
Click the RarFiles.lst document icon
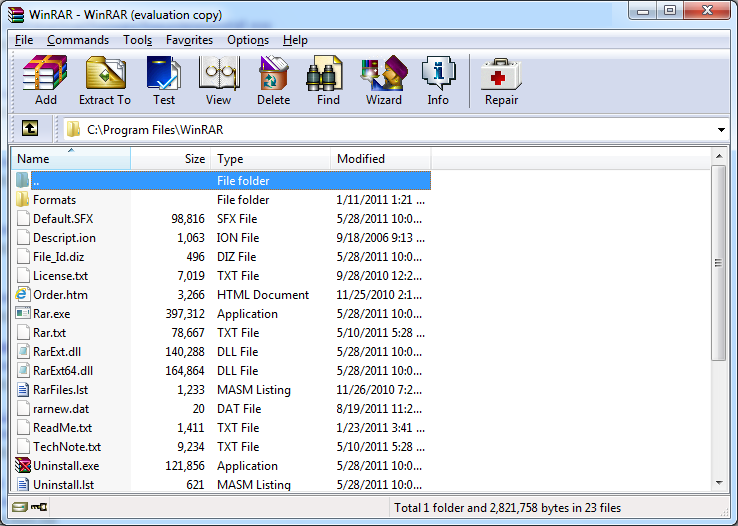[x=23, y=390]
